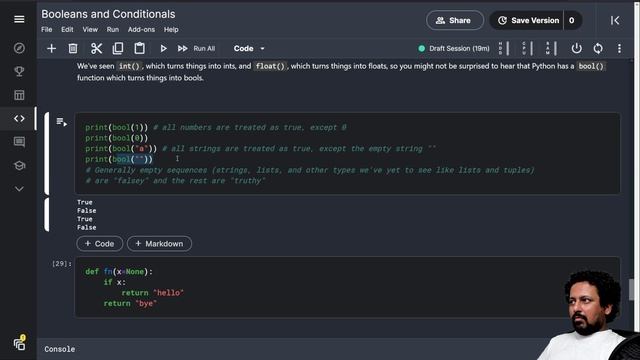Click the vertical scrollbar thumb at right

click(x=632, y=289)
